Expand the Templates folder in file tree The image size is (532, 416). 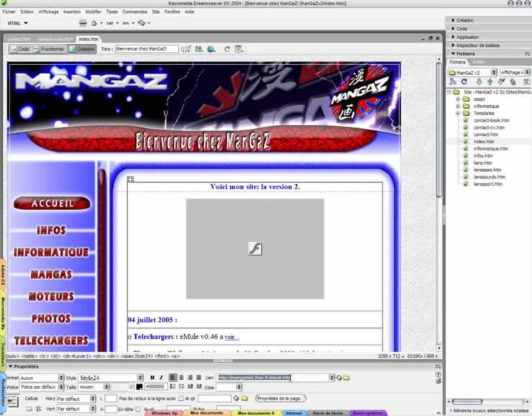click(458, 114)
